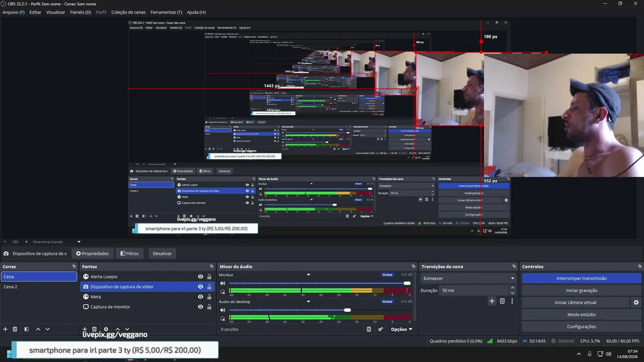Unlock Dispositivo de captura de vídeo source
The width and height of the screenshot is (644, 362).
(x=209, y=287)
